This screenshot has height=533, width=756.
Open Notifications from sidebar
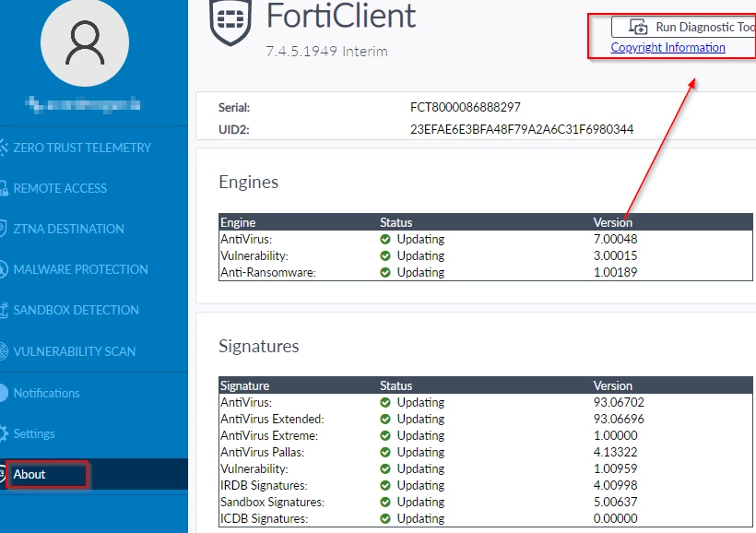click(x=46, y=393)
